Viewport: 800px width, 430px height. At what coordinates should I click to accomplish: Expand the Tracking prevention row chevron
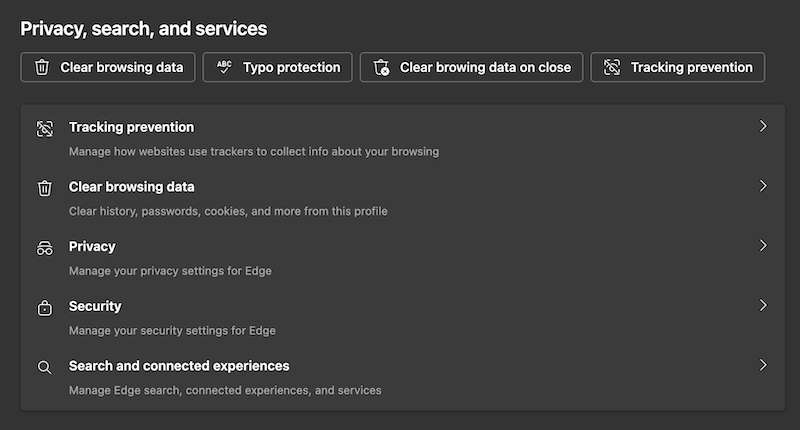763,127
